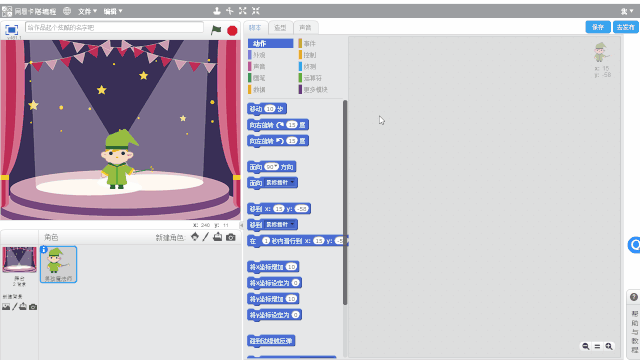Select the cut scissors tool in top bar

tap(230, 11)
